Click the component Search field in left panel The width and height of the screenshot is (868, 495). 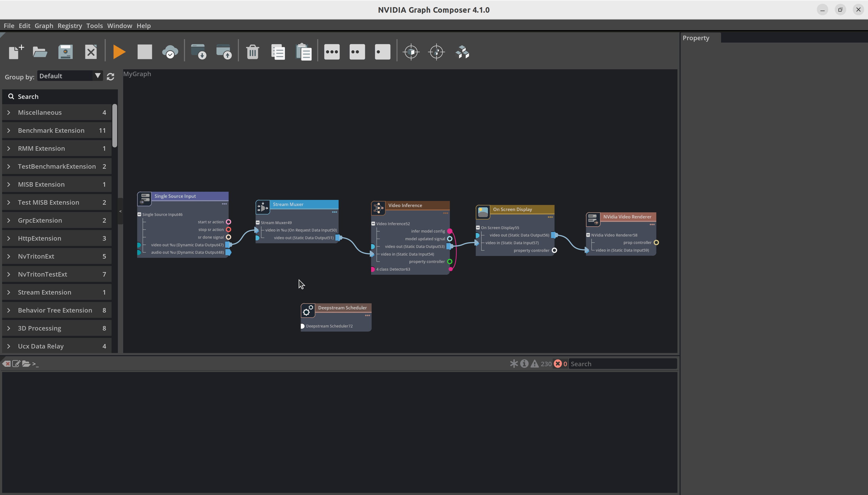tap(60, 97)
